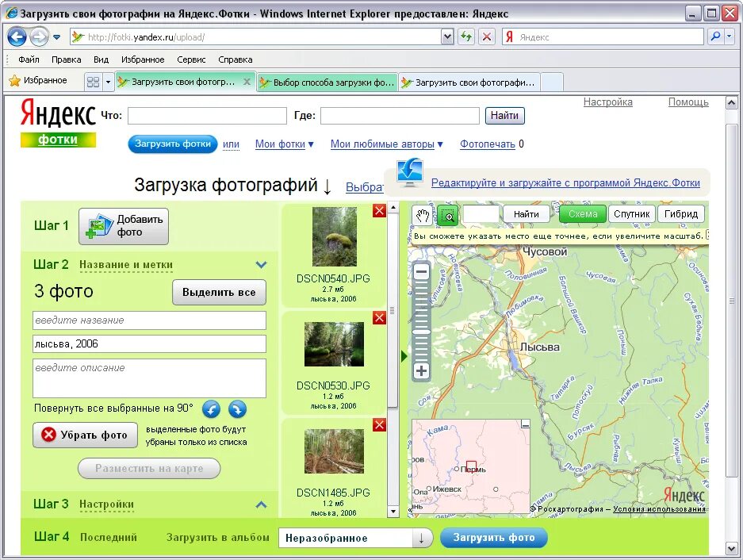Open the Справка menu
The image size is (743, 560).
click(235, 59)
